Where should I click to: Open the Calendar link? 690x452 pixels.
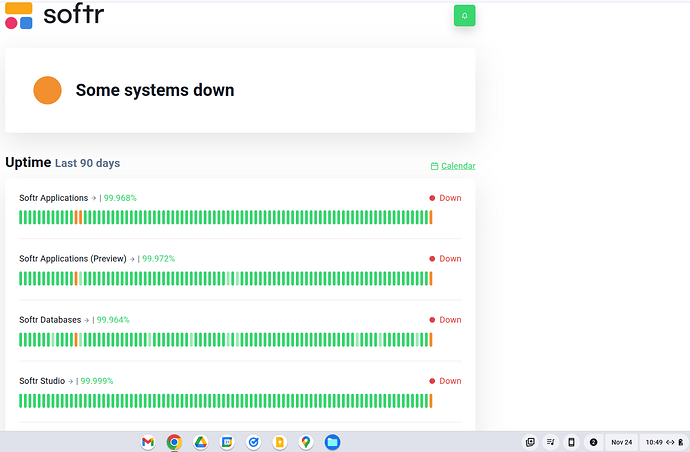click(x=458, y=166)
